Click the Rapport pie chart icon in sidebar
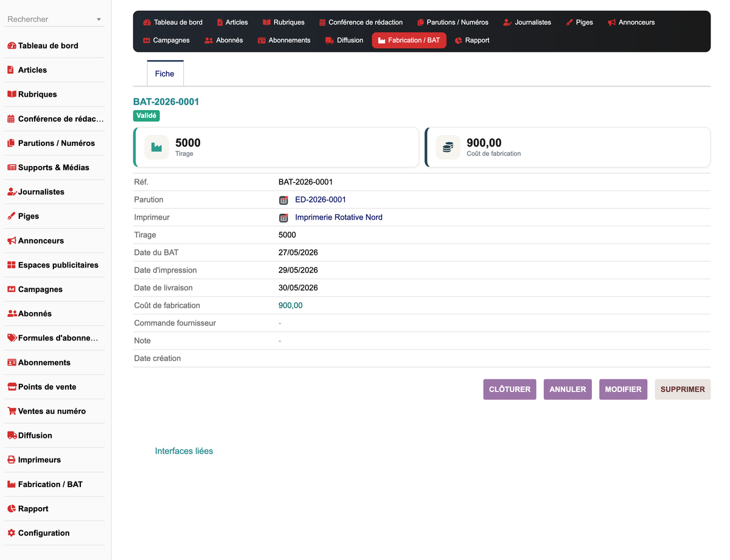This screenshot has width=730, height=560. 11,508
